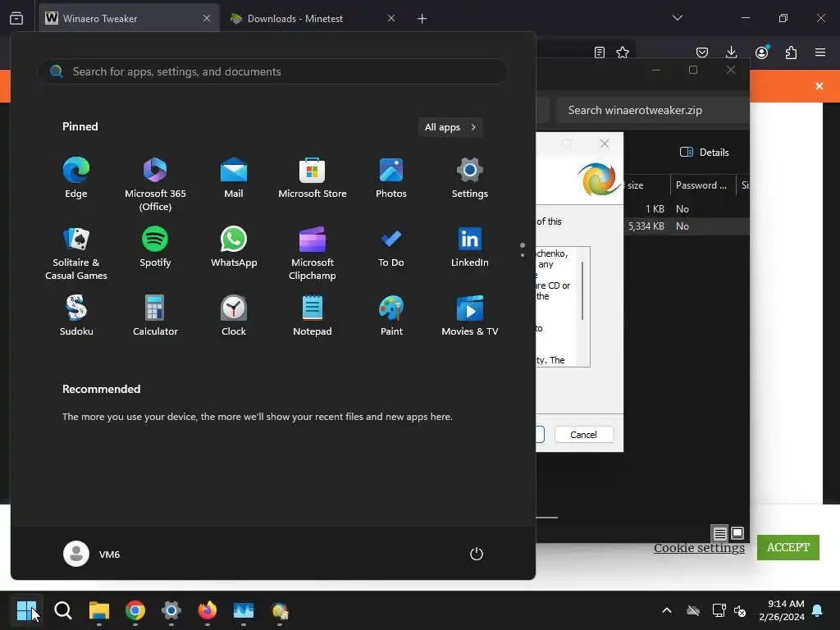Switch Explorer to details list view
Screen dimensions: 840x630
click(x=720, y=533)
